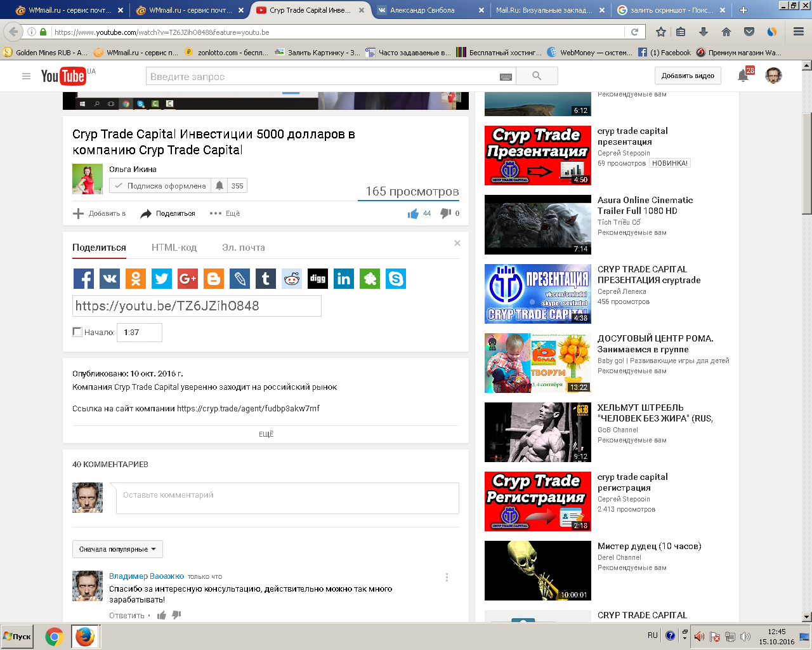Image resolution: width=812 pixels, height=650 pixels.
Task: Open the on-screen keyboard in search box
Action: point(506,77)
